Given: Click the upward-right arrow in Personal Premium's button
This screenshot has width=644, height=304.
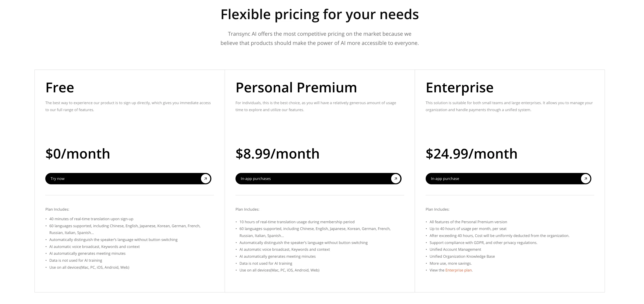Looking at the screenshot, I should click(x=395, y=178).
